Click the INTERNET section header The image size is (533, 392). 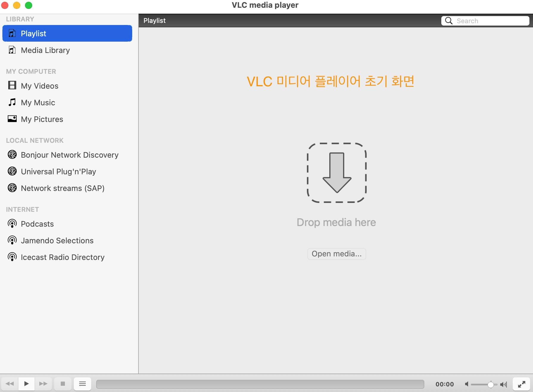(22, 209)
